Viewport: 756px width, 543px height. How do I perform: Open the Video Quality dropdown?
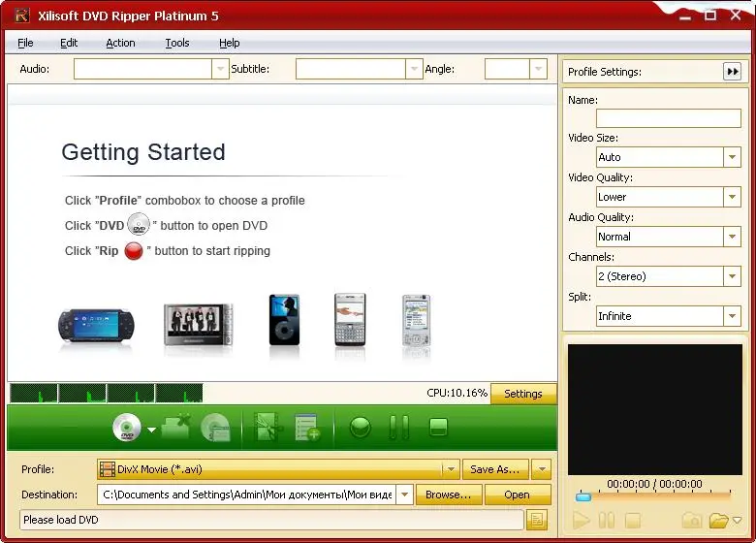tap(732, 197)
